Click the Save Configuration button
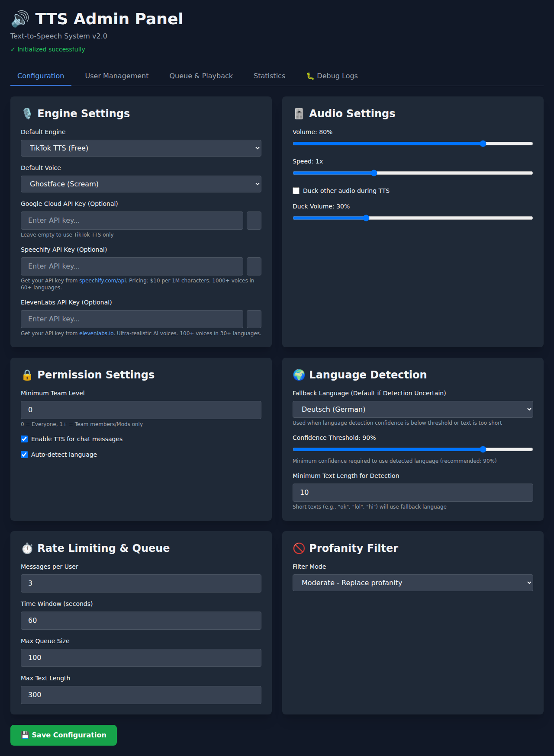The width and height of the screenshot is (554, 756). tap(64, 735)
